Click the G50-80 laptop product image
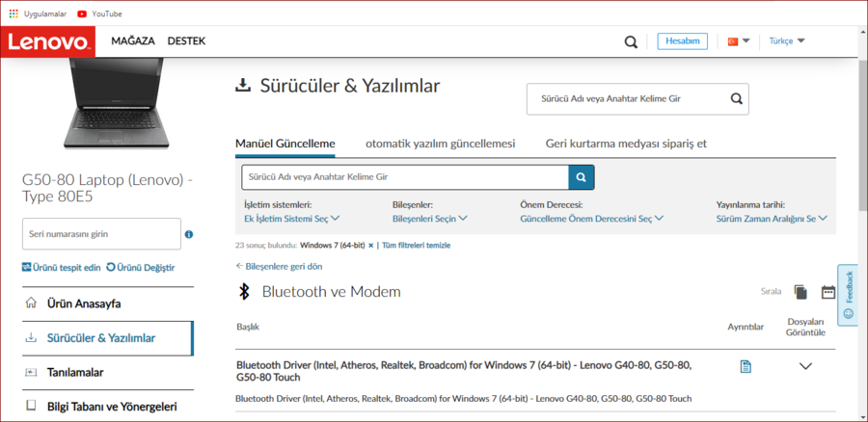This screenshot has height=422, width=868. click(117, 103)
